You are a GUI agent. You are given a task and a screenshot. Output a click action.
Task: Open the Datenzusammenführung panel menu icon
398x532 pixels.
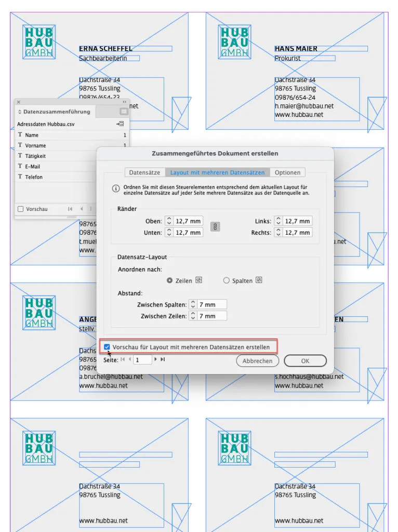tap(124, 112)
